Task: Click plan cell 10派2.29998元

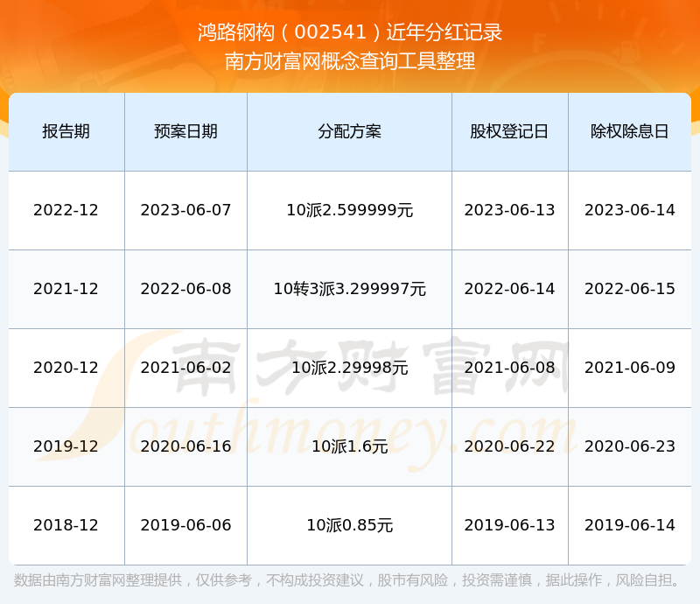Action: [349, 368]
